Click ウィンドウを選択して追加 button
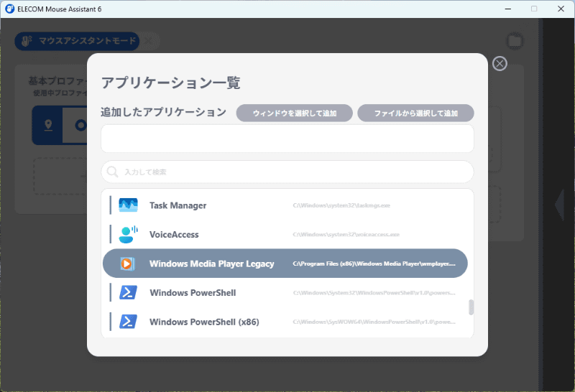This screenshot has height=392, width=575. pyautogui.click(x=295, y=113)
